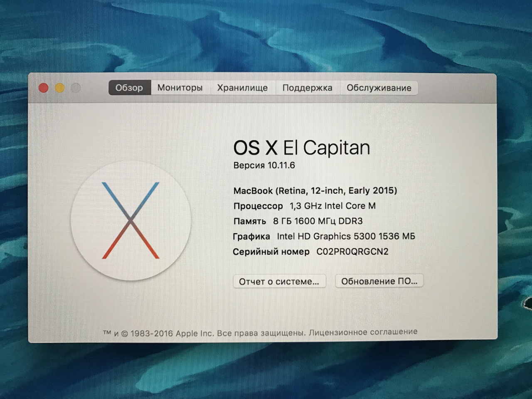Click the OS X El Capitan heading
This screenshot has height=399, width=532.
point(301,148)
